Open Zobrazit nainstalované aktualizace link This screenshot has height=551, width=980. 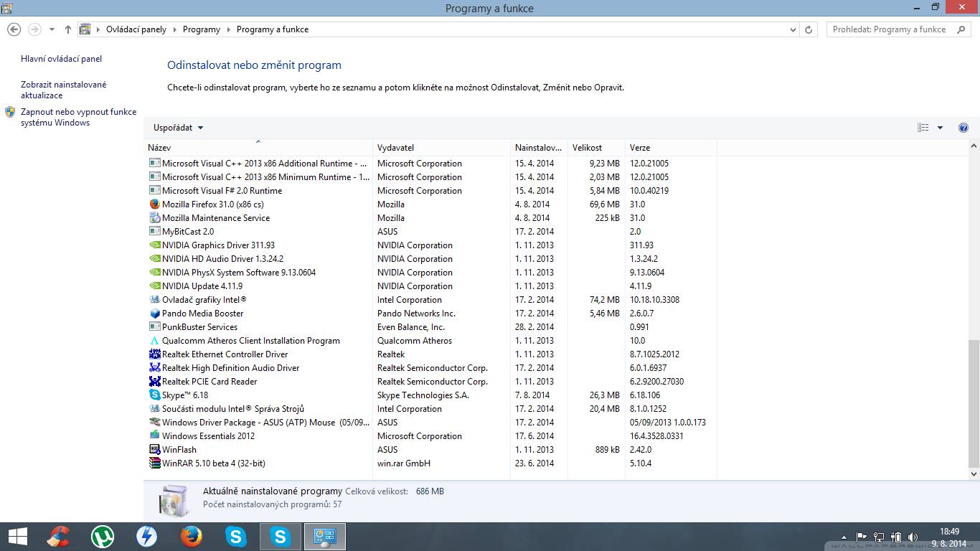pos(64,90)
